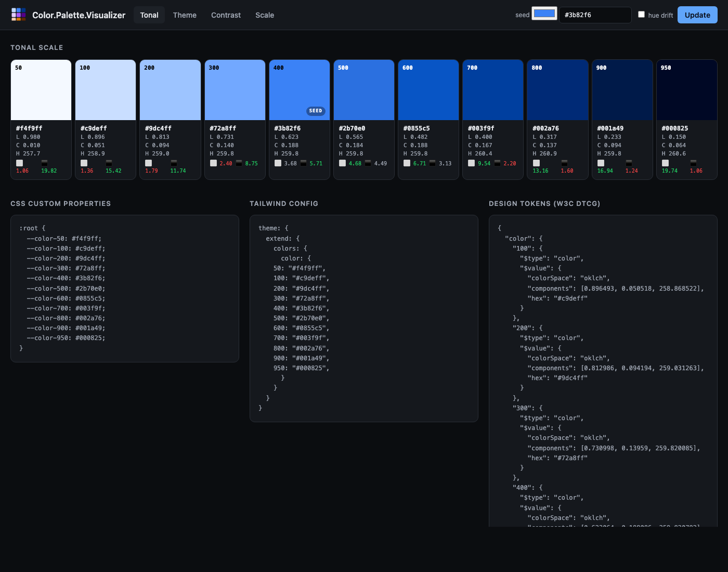
Task: Click white contrast chip under #0855c5
Action: point(407,163)
